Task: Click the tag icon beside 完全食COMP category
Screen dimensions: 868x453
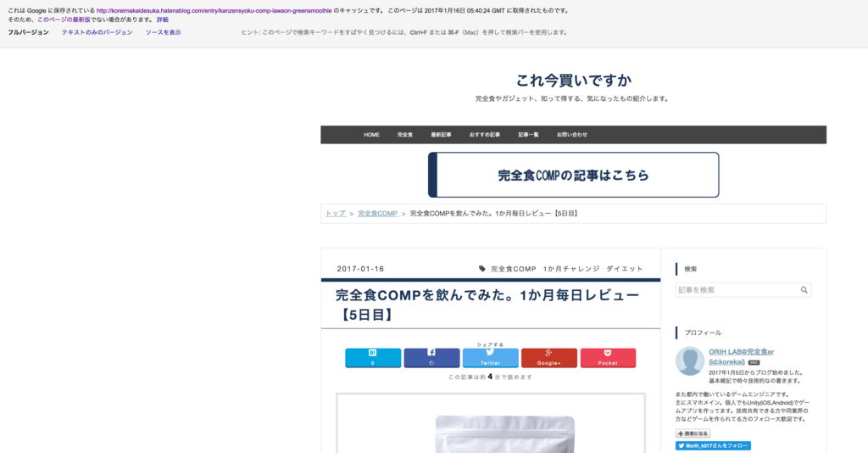Action: pos(482,269)
